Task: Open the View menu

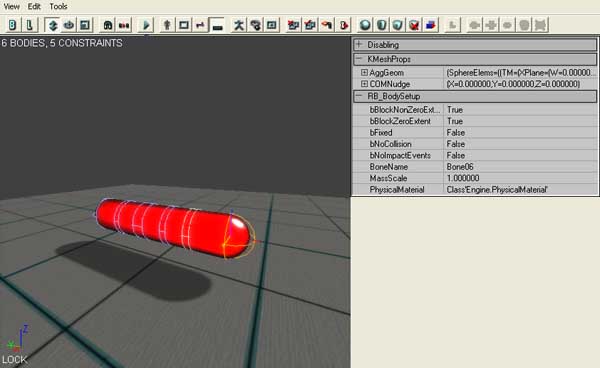Action: click(x=11, y=7)
